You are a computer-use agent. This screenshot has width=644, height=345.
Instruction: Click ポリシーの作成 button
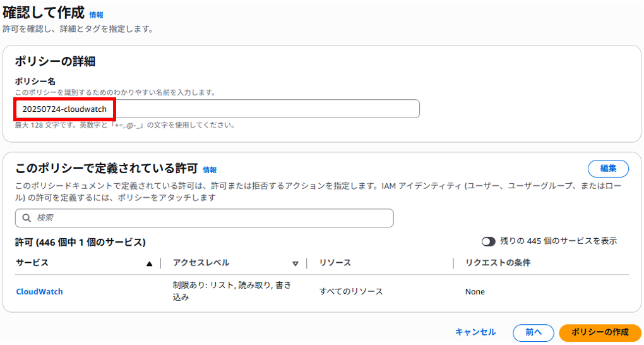[x=600, y=332]
